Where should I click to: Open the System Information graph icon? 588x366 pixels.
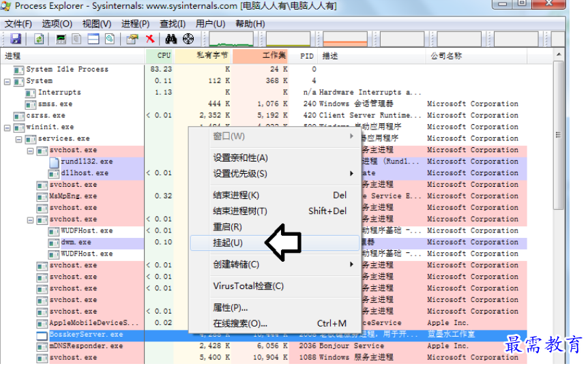click(61, 39)
